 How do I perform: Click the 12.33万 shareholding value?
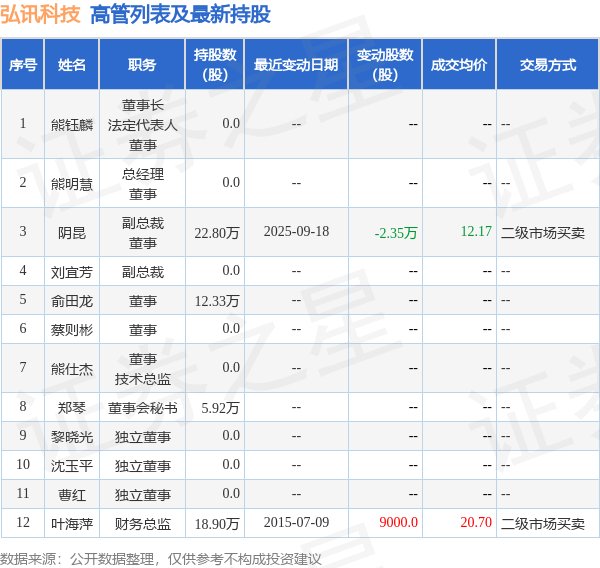[217, 301]
